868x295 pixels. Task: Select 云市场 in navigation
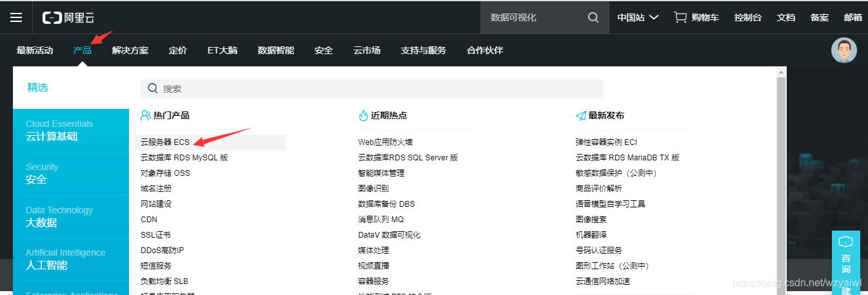pos(367,50)
